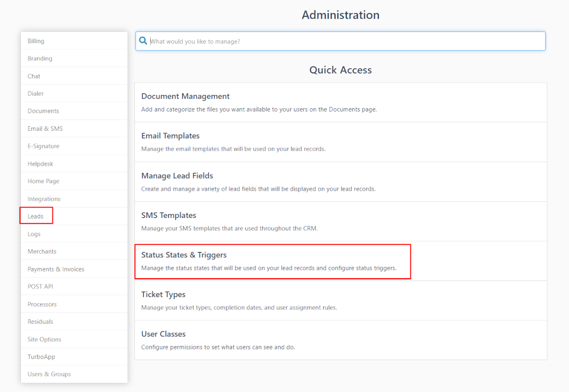Go to POST API settings
This screenshot has width=569, height=392.
point(75,287)
